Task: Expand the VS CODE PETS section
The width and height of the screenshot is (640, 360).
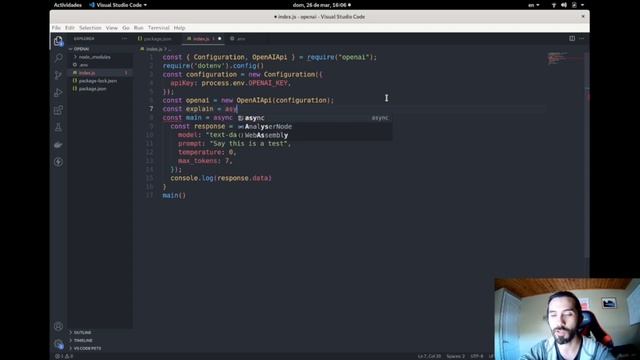Action: [87, 348]
